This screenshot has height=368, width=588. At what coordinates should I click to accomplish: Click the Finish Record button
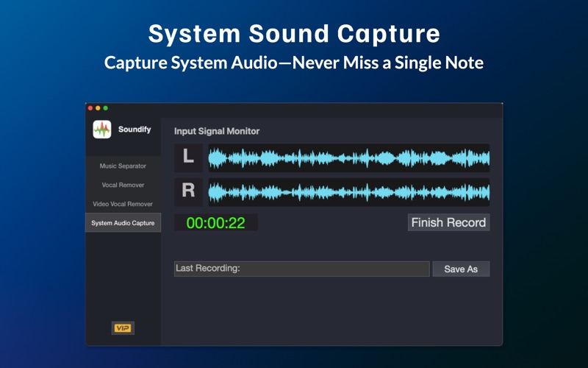point(448,222)
